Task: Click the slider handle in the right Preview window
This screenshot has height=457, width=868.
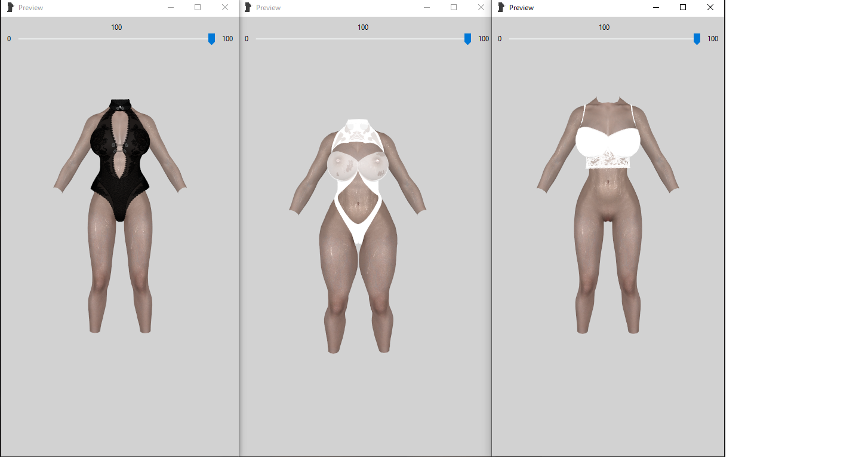Action: tap(697, 39)
